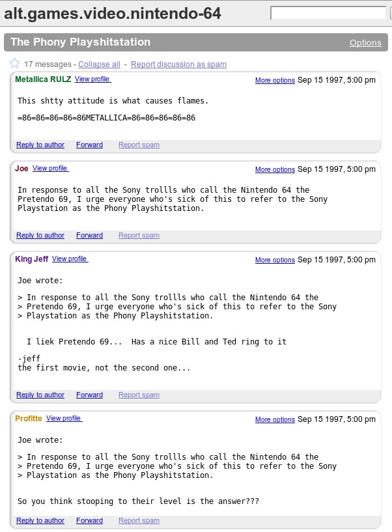392x532 pixels.
Task: Click the search input field at top
Action: 328,13
